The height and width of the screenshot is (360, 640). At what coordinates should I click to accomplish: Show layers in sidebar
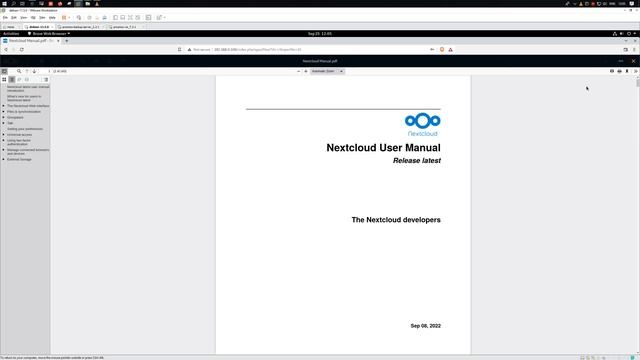27,80
